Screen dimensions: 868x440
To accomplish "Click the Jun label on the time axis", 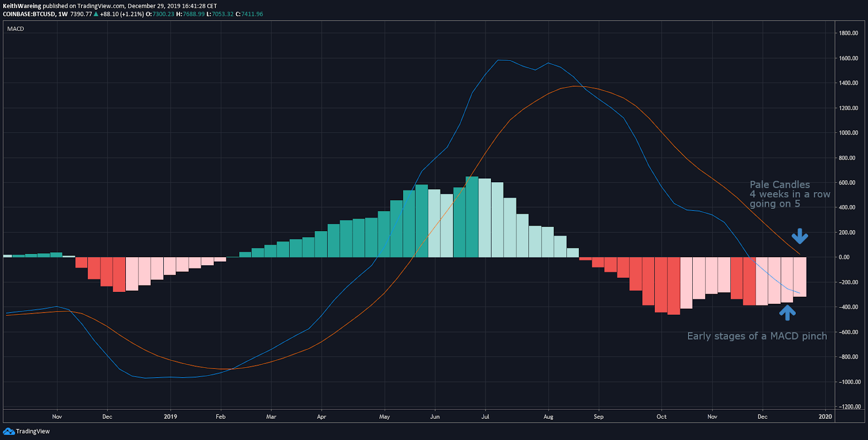I will [x=435, y=417].
